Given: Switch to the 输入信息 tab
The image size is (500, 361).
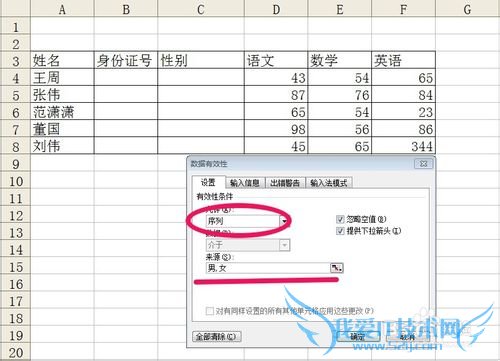Looking at the screenshot, I should tap(245, 183).
